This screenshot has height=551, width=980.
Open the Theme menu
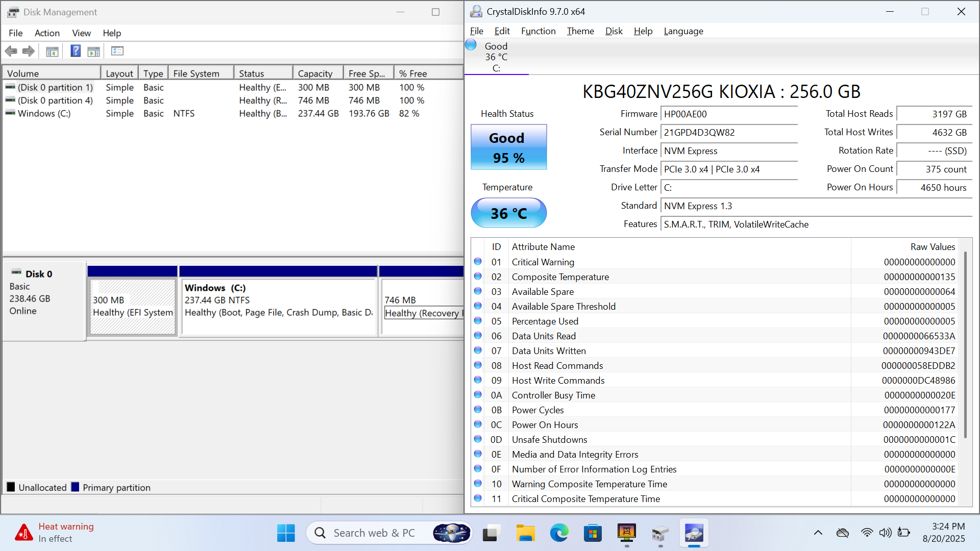pos(580,31)
